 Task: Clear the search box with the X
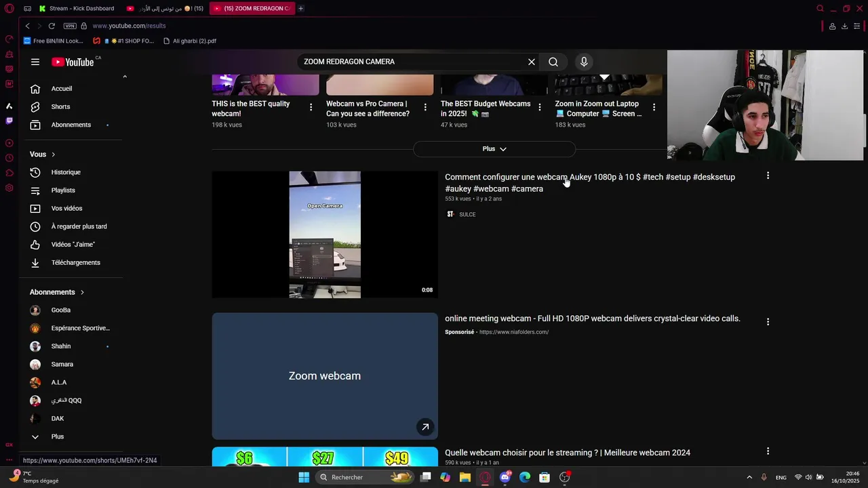tap(532, 62)
